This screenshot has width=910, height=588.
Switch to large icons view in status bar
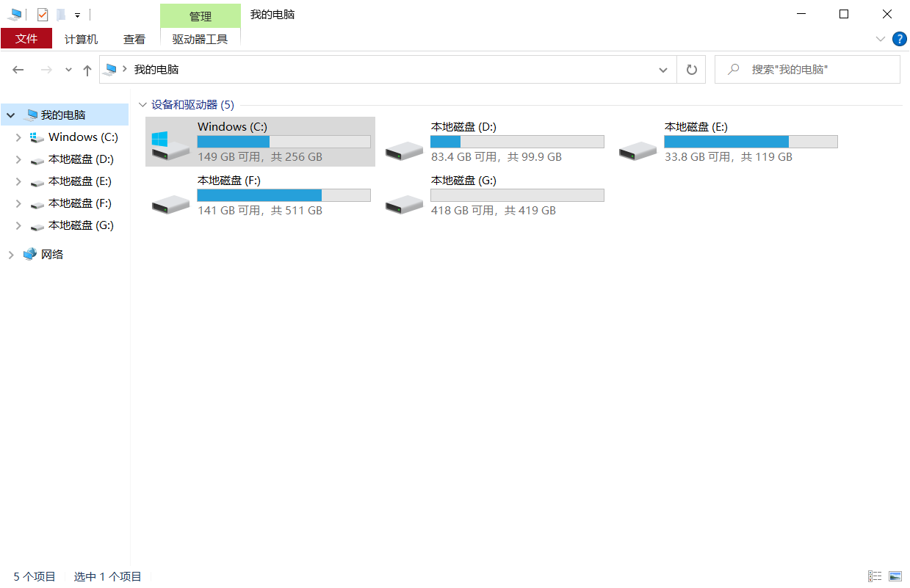(895, 576)
